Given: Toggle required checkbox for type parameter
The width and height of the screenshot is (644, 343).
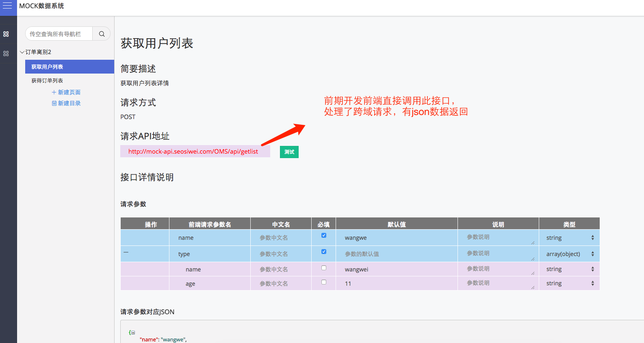Looking at the screenshot, I should (x=324, y=252).
